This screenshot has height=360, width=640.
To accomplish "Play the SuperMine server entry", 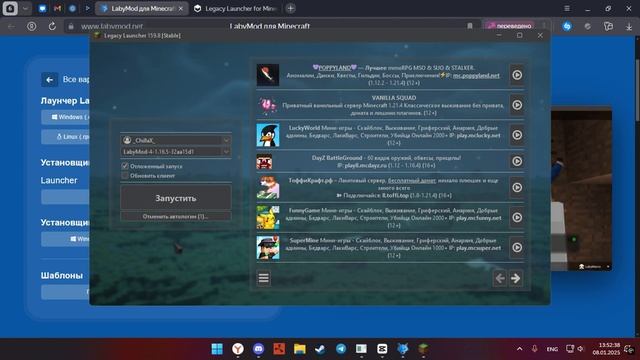I will (517, 247).
